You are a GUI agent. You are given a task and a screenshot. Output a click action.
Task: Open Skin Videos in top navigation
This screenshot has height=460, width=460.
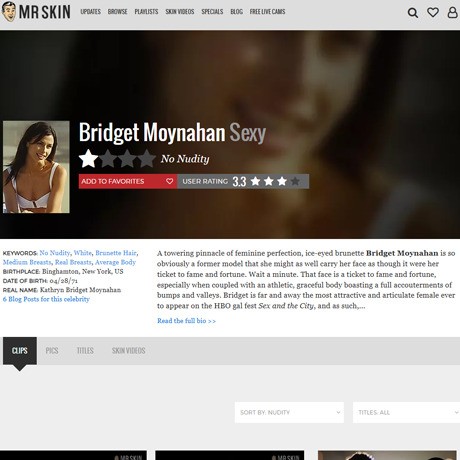click(180, 12)
